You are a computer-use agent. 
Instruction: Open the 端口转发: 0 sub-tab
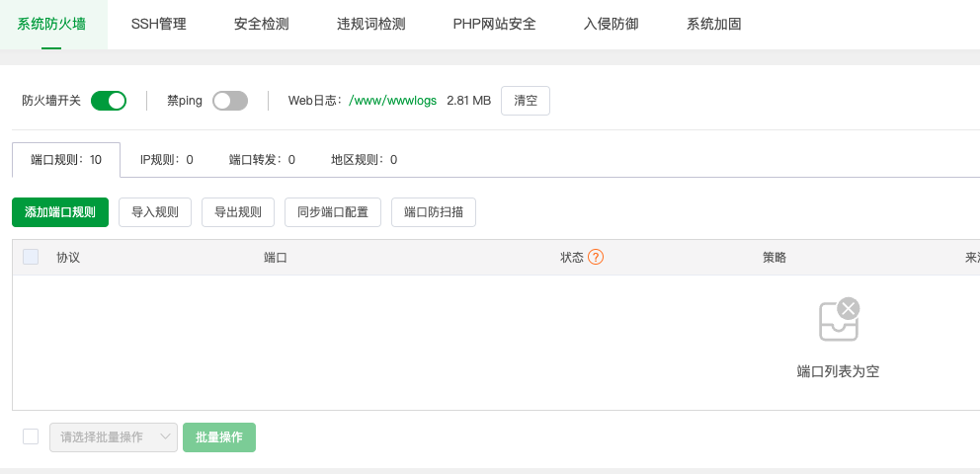pos(262,160)
